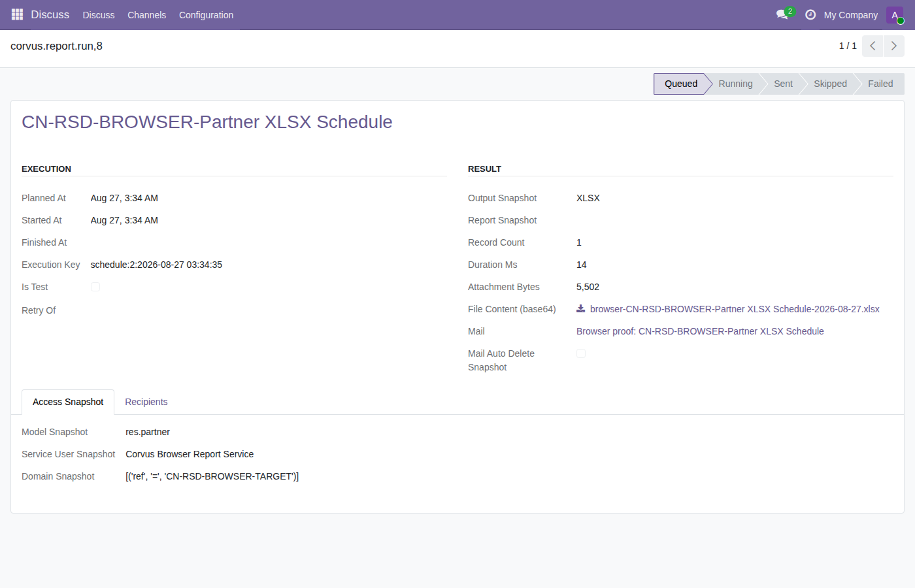
Task: Open the apps grid menu icon
Action: [x=18, y=14]
